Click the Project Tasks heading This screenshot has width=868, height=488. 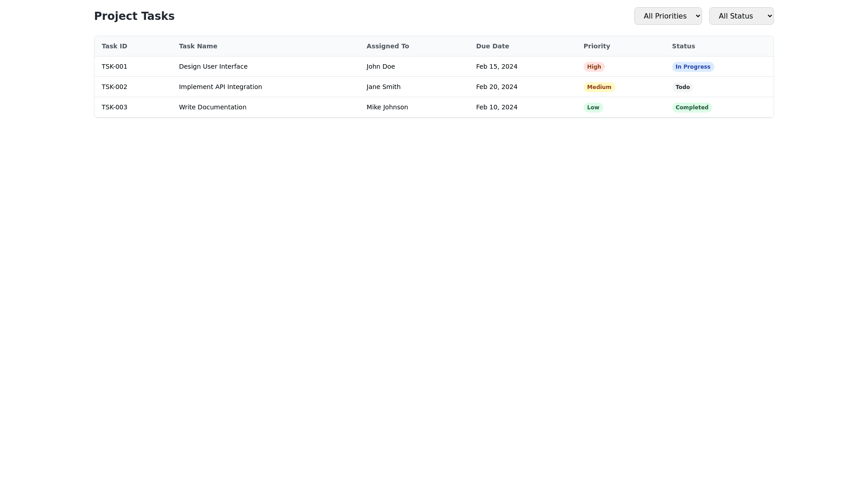[134, 16]
